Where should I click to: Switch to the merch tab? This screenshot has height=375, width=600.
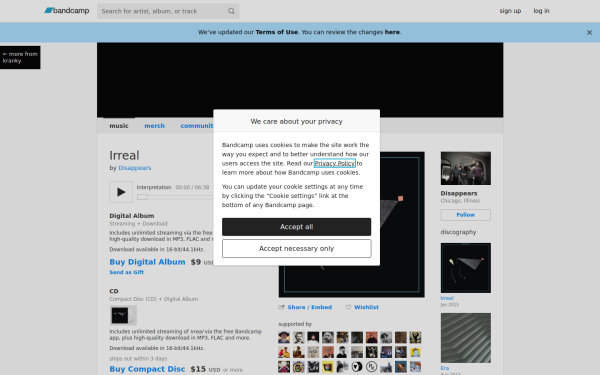[x=155, y=126]
